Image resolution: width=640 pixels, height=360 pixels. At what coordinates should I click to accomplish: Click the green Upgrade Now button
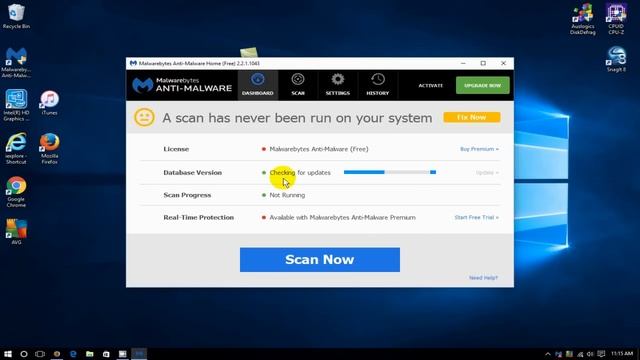[482, 85]
